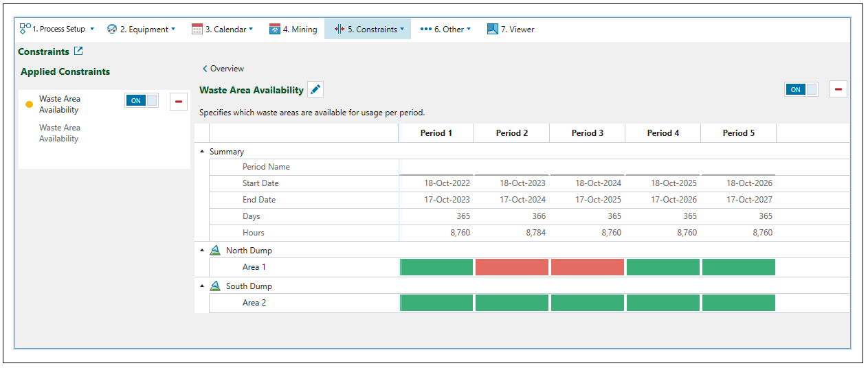
Task: Click the Equipment step icon
Action: (x=112, y=30)
